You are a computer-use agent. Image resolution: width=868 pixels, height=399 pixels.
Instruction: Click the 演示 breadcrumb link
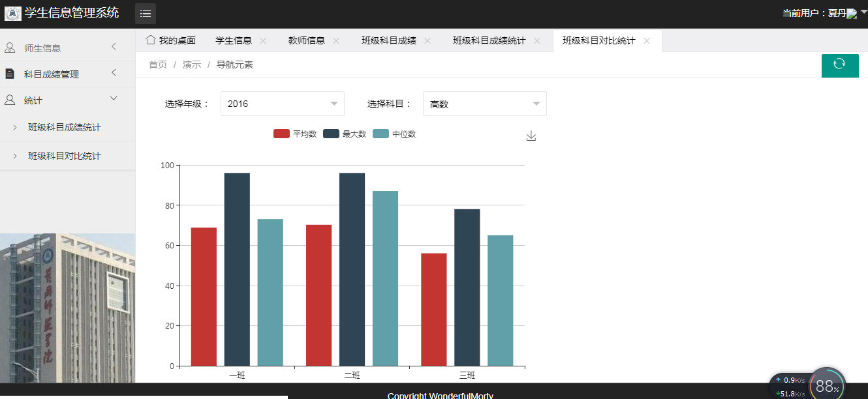coord(192,65)
